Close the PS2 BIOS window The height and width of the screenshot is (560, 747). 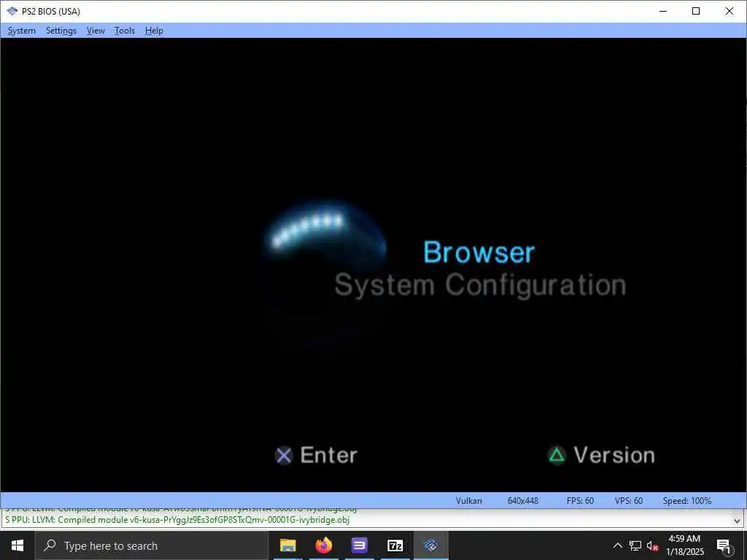(x=729, y=11)
